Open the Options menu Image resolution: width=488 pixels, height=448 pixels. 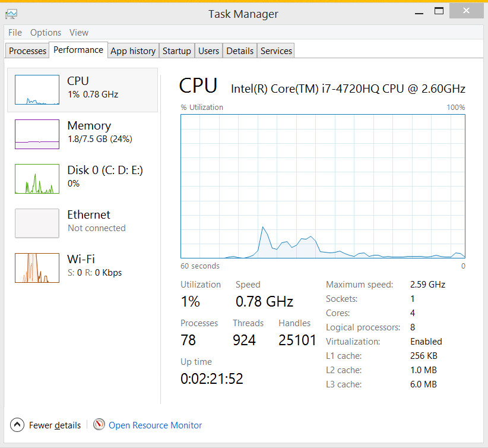46,33
